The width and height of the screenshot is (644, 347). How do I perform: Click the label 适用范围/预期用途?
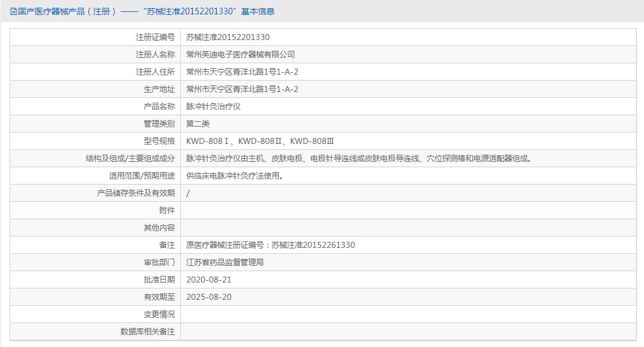pos(141,176)
